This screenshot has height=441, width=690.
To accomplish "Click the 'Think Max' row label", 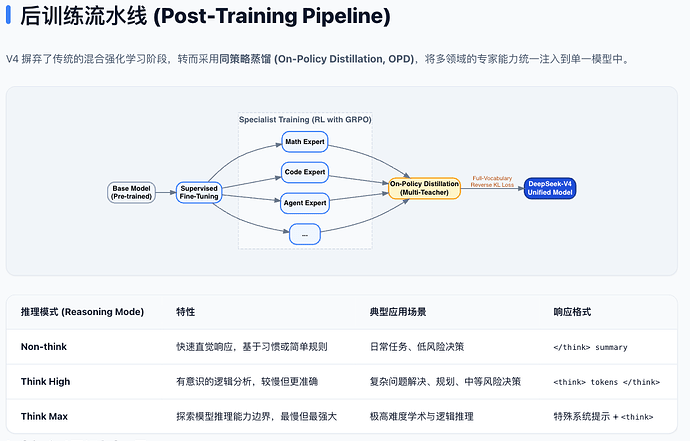I will click(x=44, y=416).
